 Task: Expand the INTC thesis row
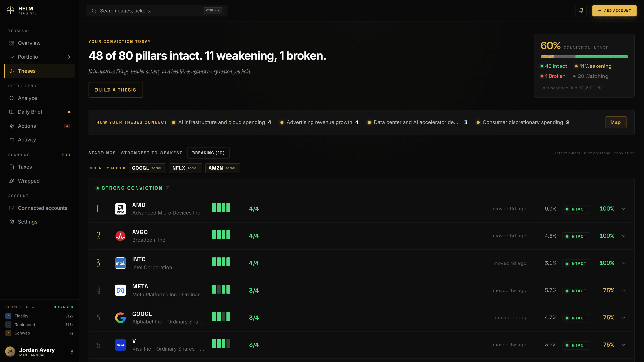coord(623,263)
